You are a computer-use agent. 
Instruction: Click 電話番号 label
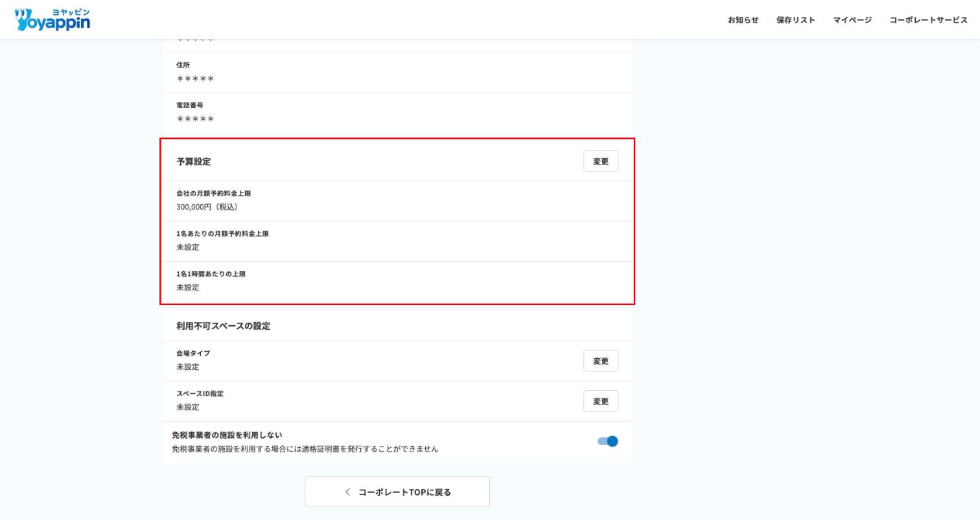[x=190, y=105]
